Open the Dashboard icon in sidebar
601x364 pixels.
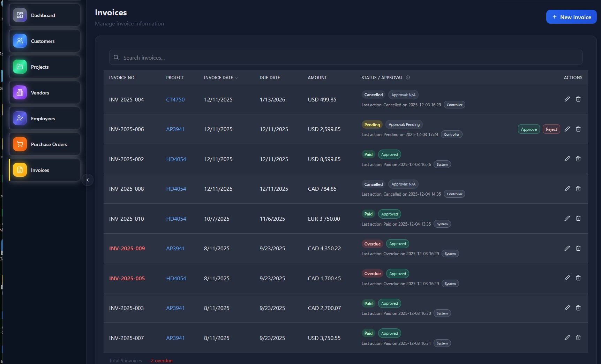tap(20, 15)
